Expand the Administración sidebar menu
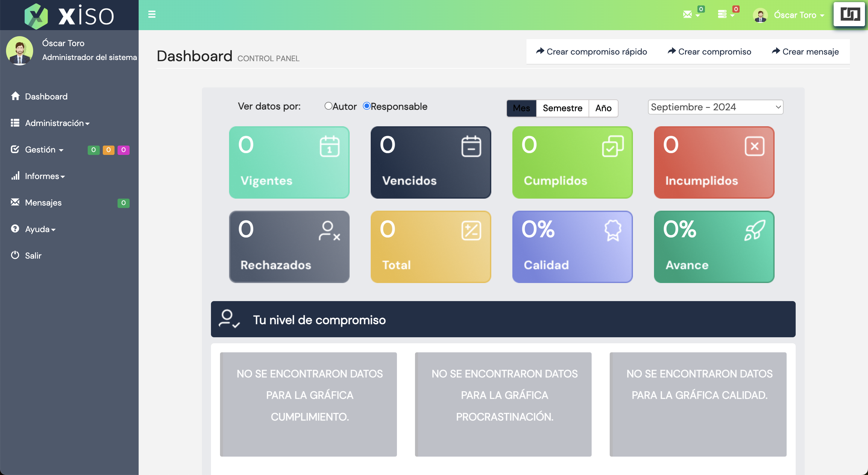This screenshot has width=868, height=475. pos(57,123)
